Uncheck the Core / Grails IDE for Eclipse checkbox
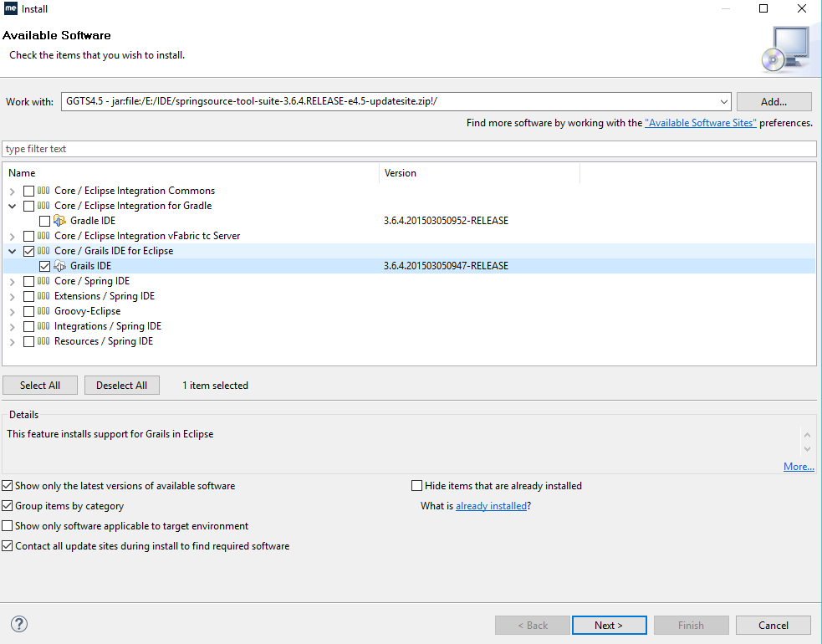The width and height of the screenshot is (822, 644). click(28, 251)
